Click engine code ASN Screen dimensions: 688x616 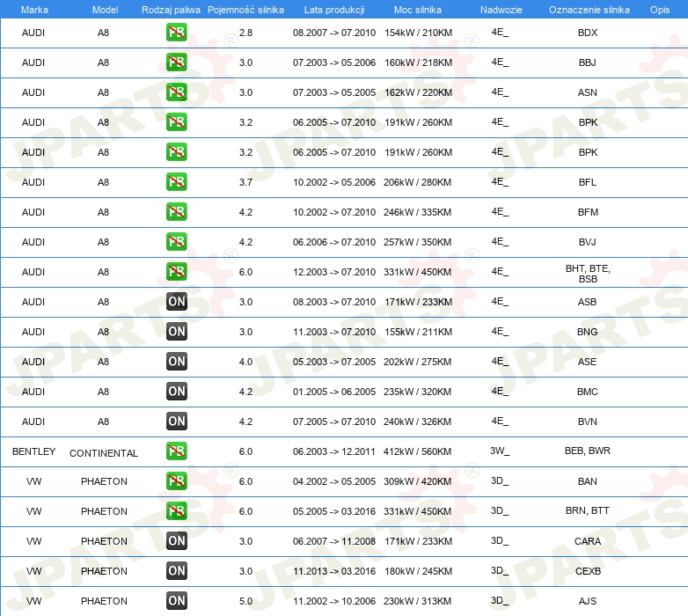pyautogui.click(x=587, y=92)
